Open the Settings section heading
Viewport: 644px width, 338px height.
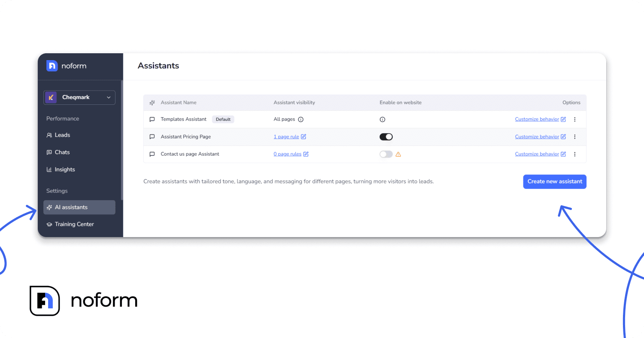[57, 191]
